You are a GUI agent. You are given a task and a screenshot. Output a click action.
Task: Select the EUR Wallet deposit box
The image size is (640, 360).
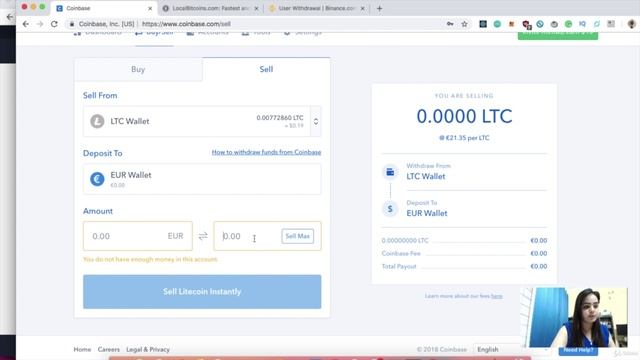coord(202,179)
